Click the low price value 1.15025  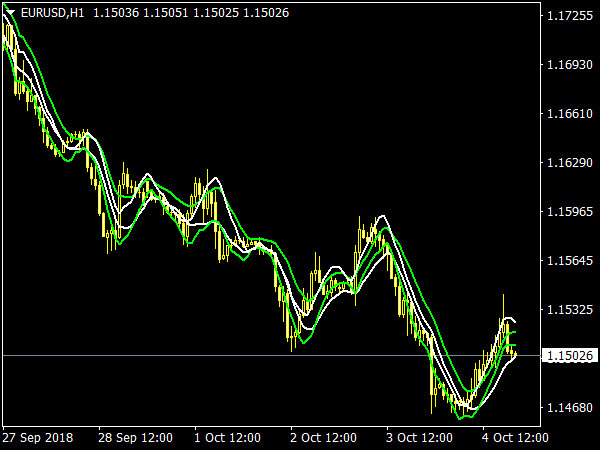coord(216,13)
